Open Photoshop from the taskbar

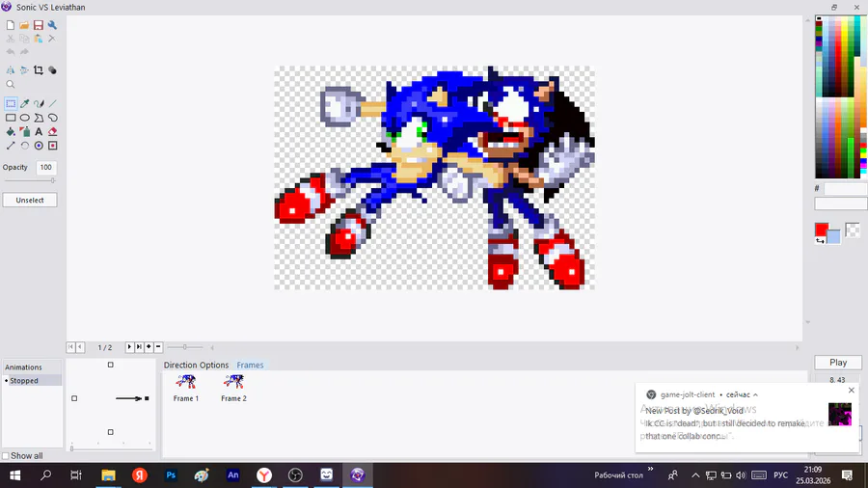click(x=171, y=474)
